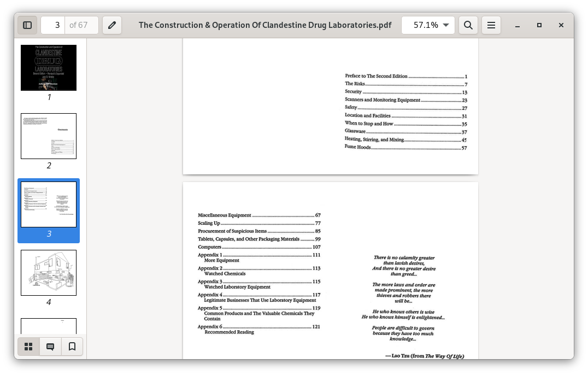Close the document viewer window
Viewport: 588px width, 375px height.
(x=561, y=25)
